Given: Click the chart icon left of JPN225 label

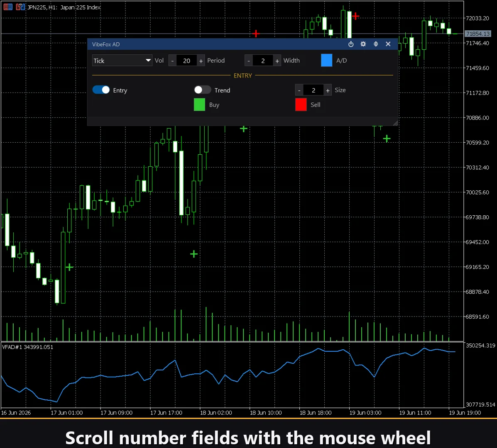Looking at the screenshot, I should (20, 7).
